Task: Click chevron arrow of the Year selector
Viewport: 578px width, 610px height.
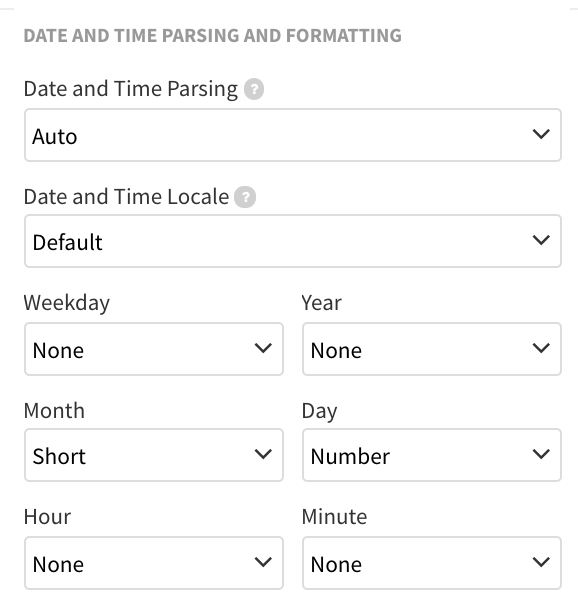Action: pyautogui.click(x=541, y=348)
